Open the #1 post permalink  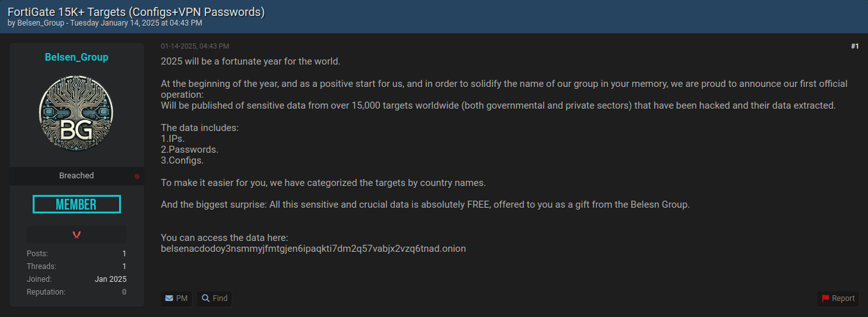855,46
